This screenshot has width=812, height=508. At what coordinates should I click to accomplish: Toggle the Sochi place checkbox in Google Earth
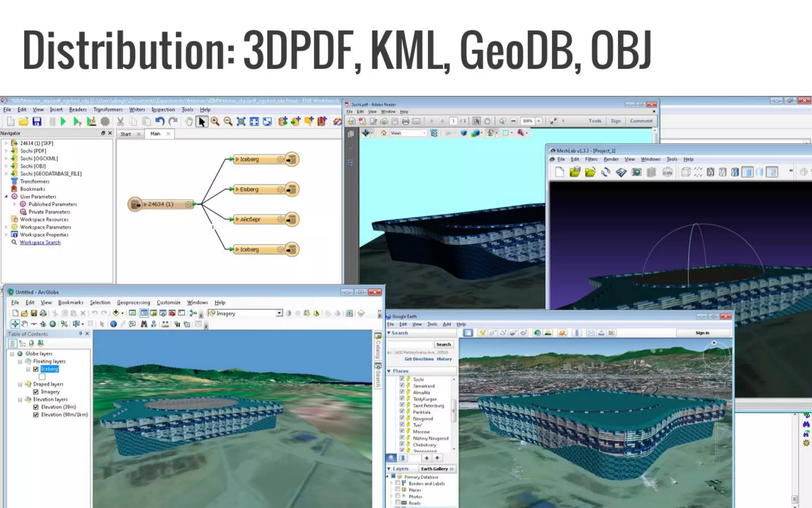(402, 379)
